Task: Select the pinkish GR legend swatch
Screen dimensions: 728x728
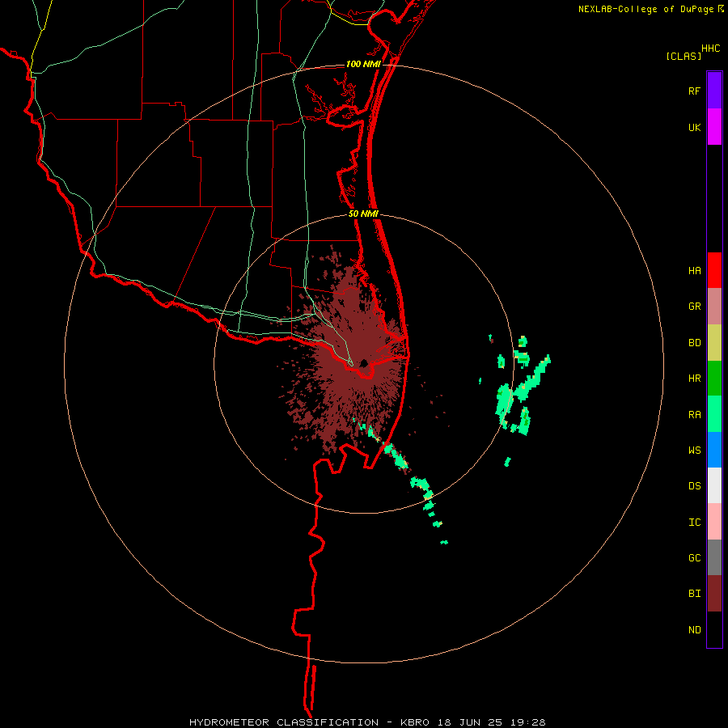Action: coord(714,307)
